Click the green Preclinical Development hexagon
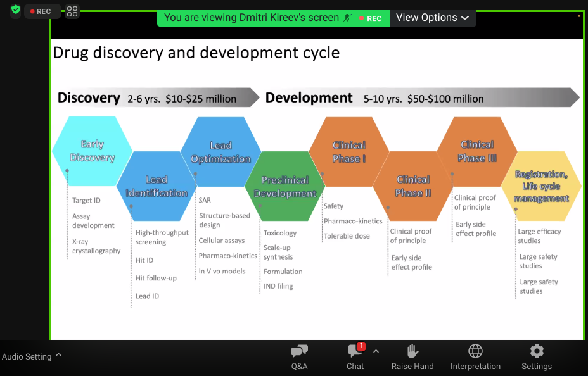The width and height of the screenshot is (588, 376). pos(285,187)
